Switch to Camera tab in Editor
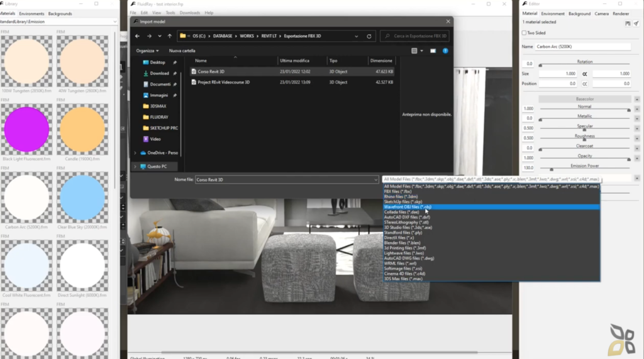This screenshot has width=644, height=359. coord(601,14)
